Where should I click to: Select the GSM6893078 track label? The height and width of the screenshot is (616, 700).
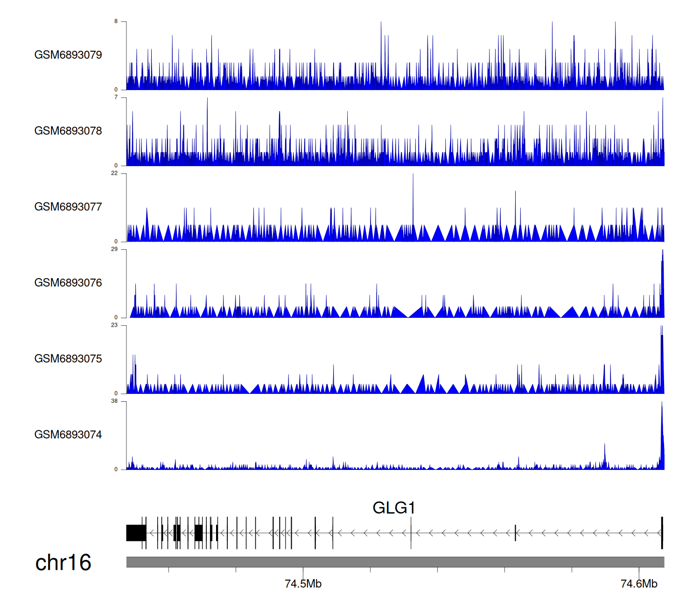coord(68,131)
